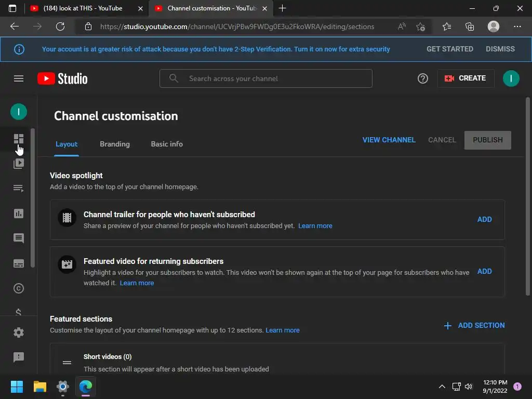The height and width of the screenshot is (399, 532).
Task: Open the Content sidebar icon
Action: [x=19, y=164]
